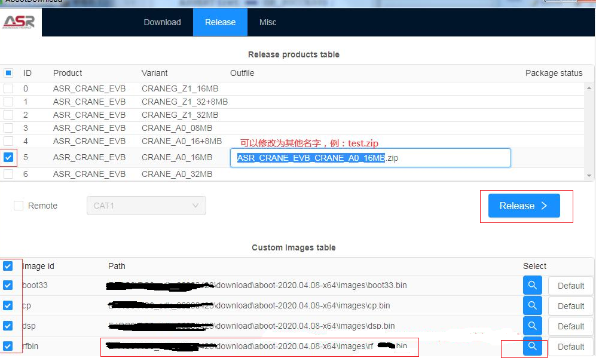Viewport: 596px width, 364px height.
Task: Edit the Outfile name input field
Action: [370, 158]
